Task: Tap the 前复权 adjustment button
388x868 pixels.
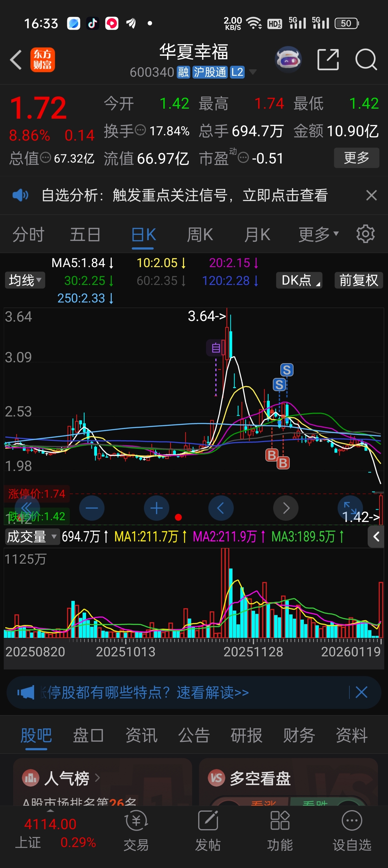Action: point(359,280)
